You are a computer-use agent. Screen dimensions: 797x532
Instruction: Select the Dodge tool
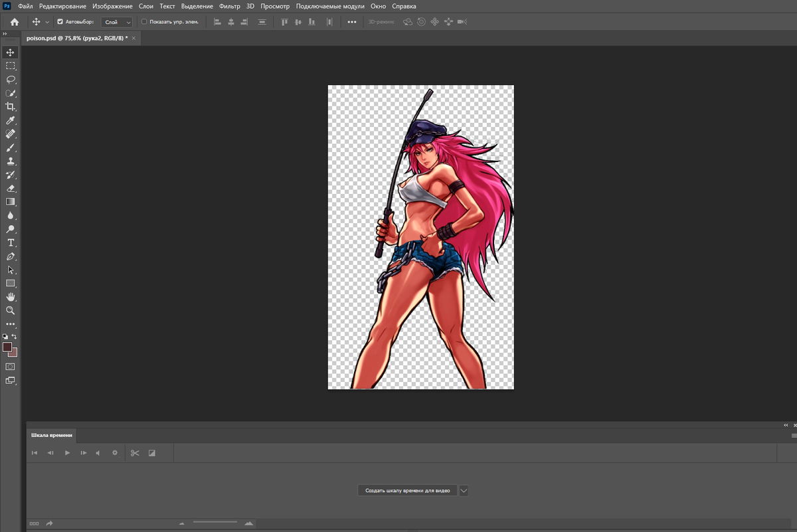11,229
